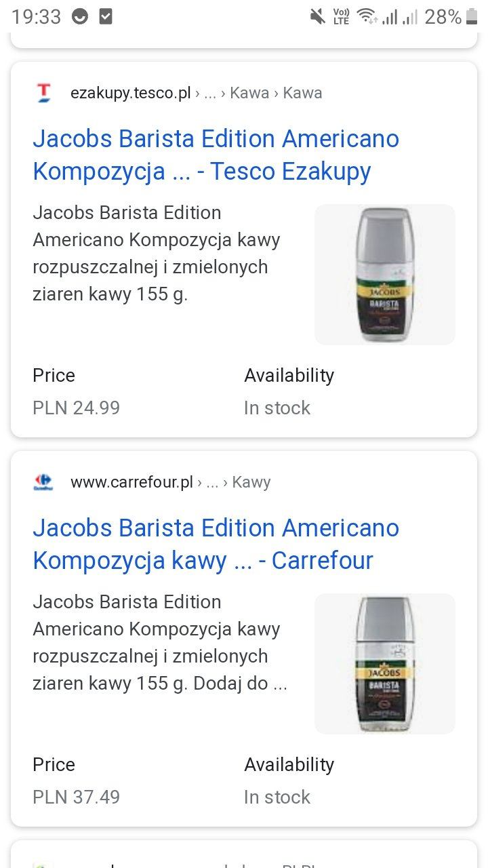
Task: Tap the PLN 37.49 price
Action: 76,797
